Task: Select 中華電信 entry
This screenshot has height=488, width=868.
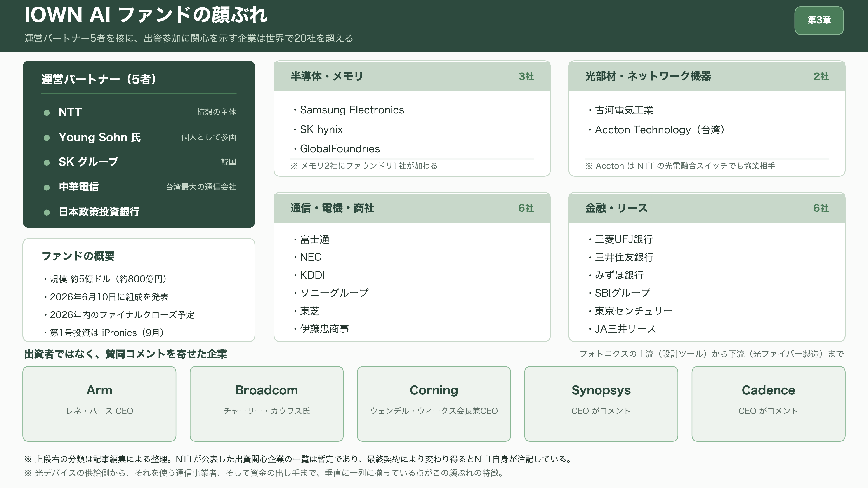Action: point(79,187)
